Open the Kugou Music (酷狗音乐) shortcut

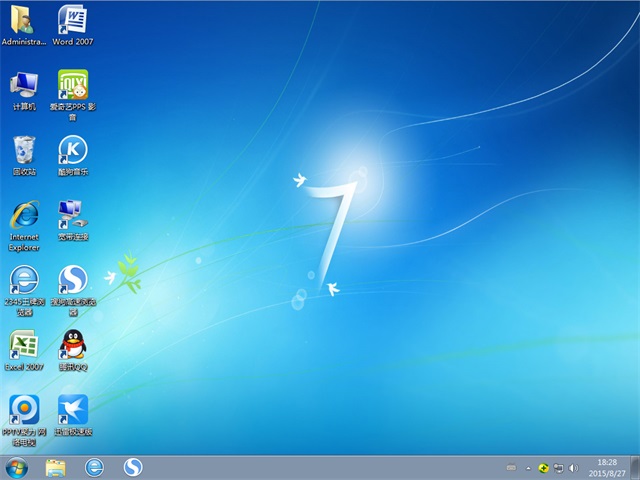coord(72,150)
